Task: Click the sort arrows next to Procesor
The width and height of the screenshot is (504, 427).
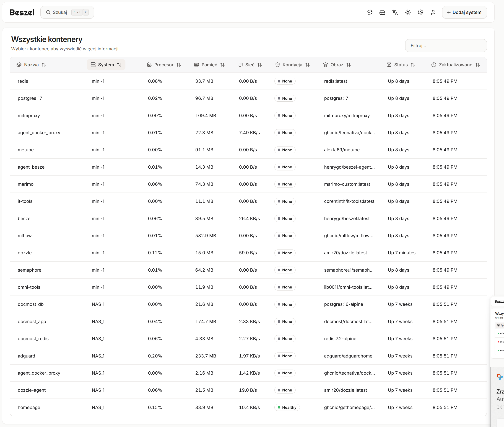Action: pos(179,65)
